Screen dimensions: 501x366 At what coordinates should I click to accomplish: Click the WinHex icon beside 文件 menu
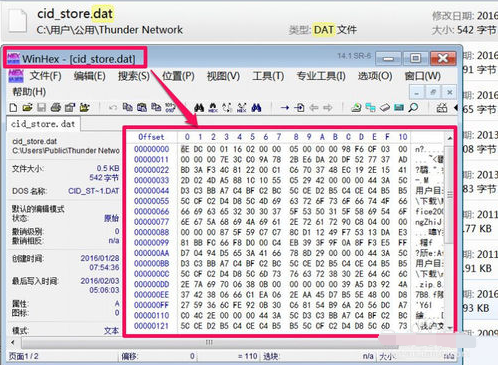(x=16, y=76)
